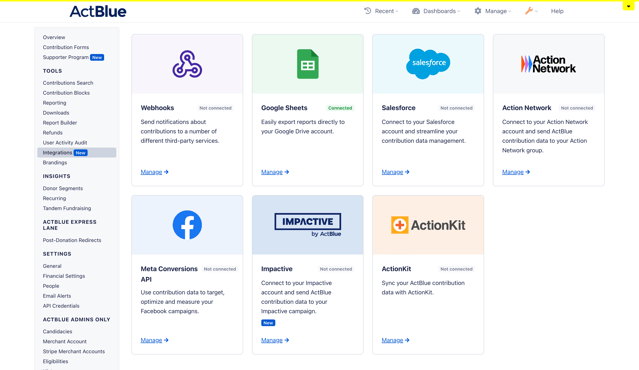
Task: Open Contributions Search
Action: tap(68, 83)
